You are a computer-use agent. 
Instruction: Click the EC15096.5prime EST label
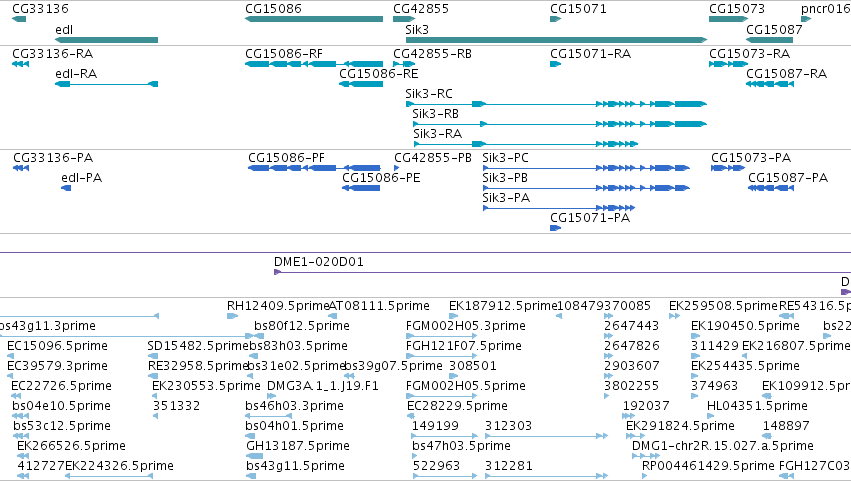[58, 346]
